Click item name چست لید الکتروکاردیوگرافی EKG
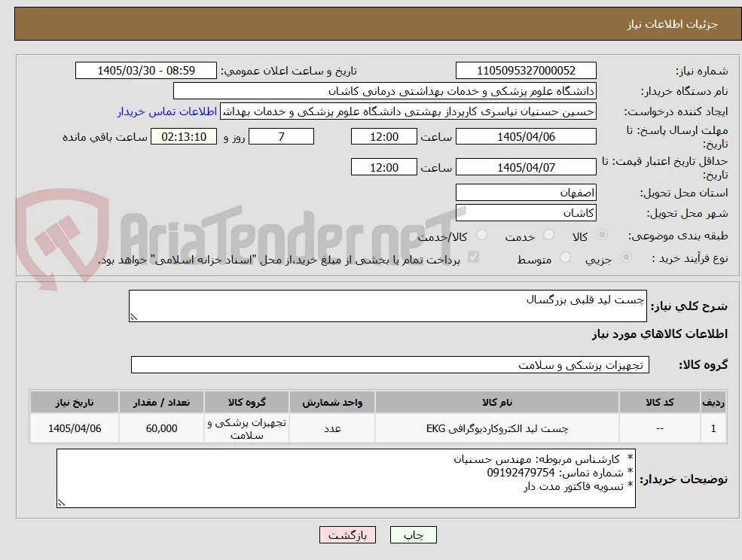The width and height of the screenshot is (742, 560). pos(497,428)
